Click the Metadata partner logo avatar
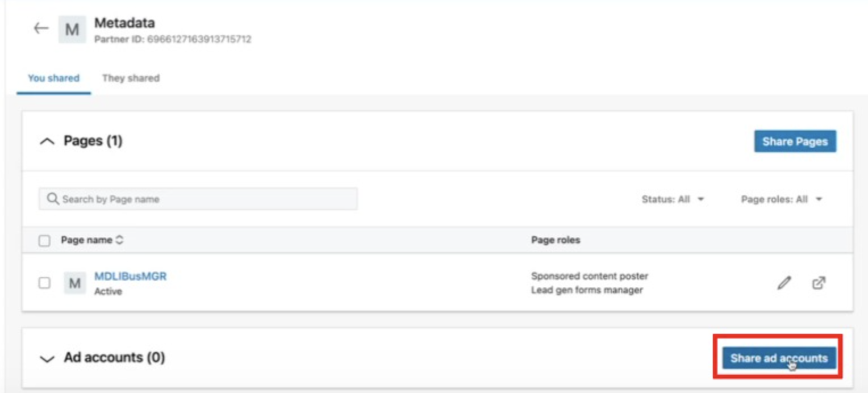 tap(72, 30)
